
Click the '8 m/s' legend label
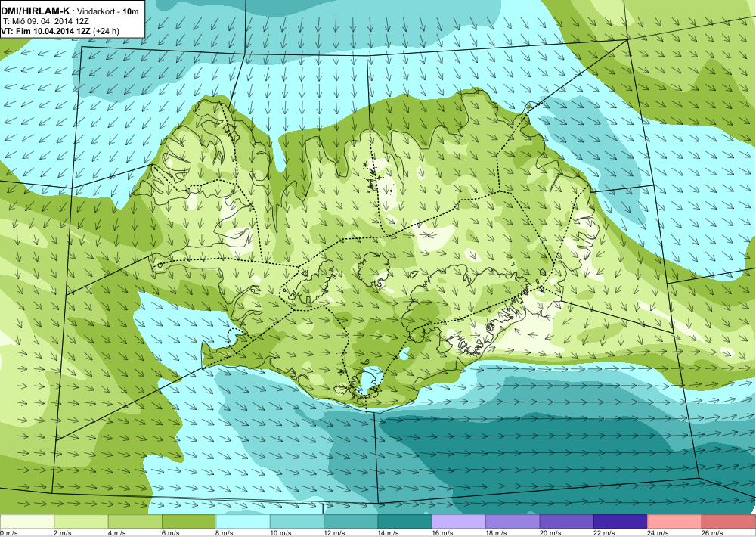pos(225,533)
